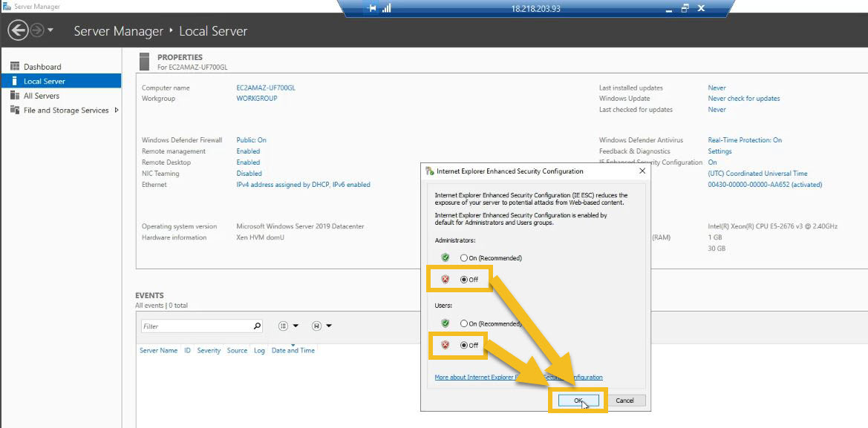
Task: Open Feedback & Diagnostics Settings link
Action: coord(719,151)
